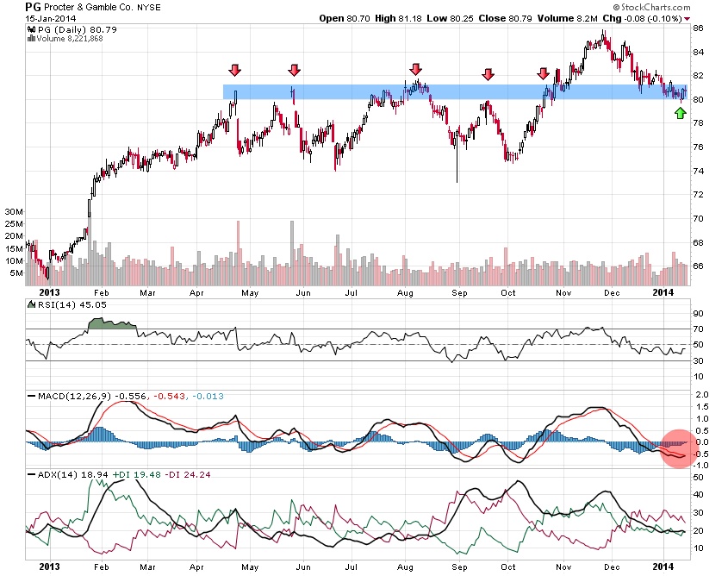Click the Chg -0.08 (-0.10%) value

(x=642, y=19)
